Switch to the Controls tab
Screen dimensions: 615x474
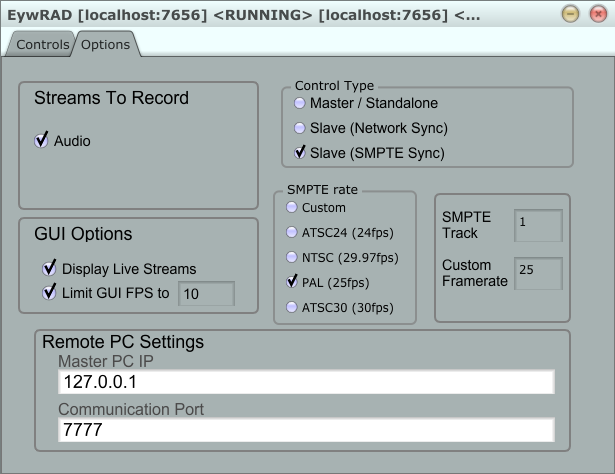click(x=42, y=44)
